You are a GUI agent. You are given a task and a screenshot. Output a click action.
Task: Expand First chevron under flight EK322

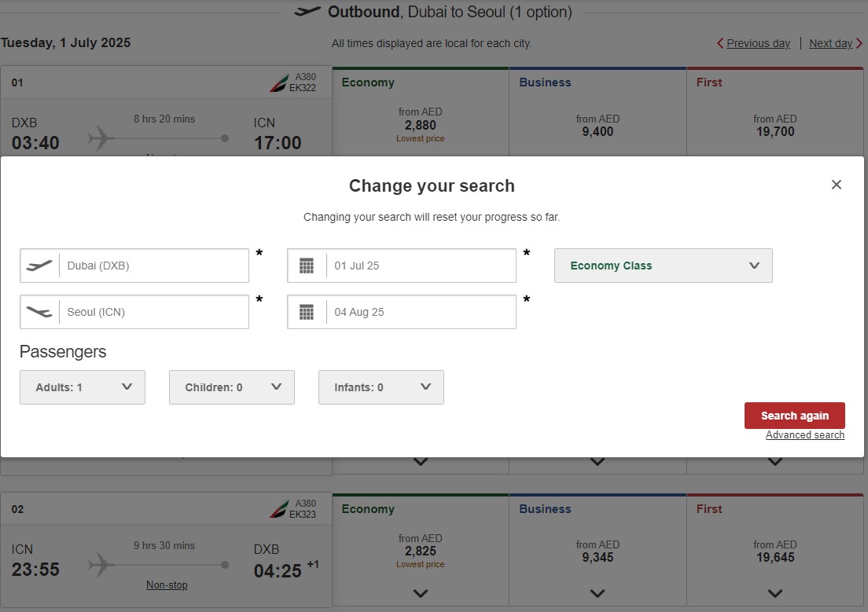pyautogui.click(x=775, y=461)
